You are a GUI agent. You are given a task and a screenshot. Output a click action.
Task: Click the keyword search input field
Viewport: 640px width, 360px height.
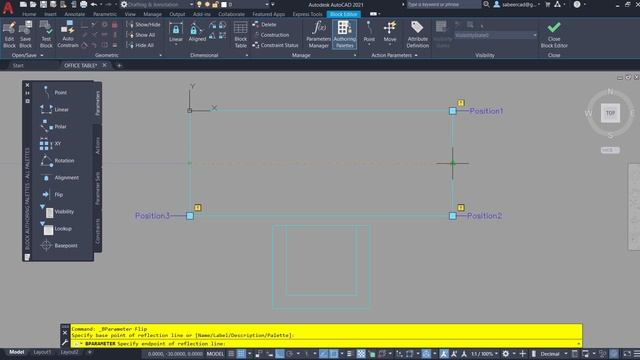coord(443,4)
